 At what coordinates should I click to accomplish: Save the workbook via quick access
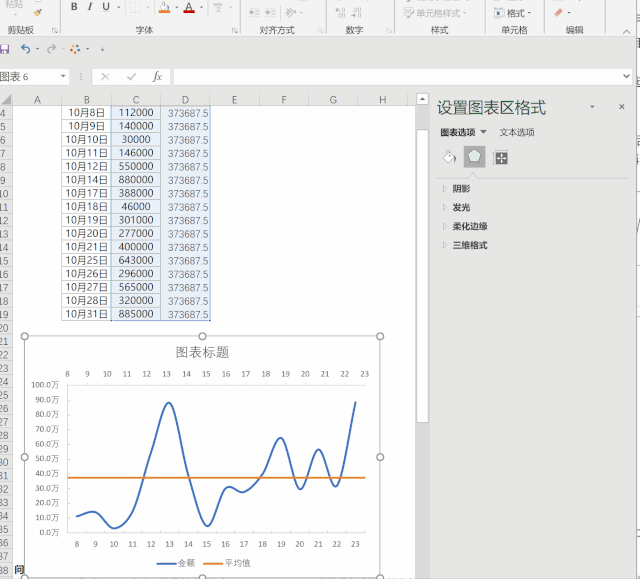coord(4,49)
